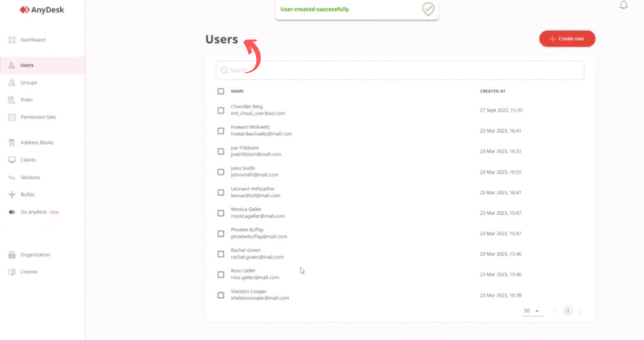Click the date 23 Mar 2023, 16:55

point(501,173)
